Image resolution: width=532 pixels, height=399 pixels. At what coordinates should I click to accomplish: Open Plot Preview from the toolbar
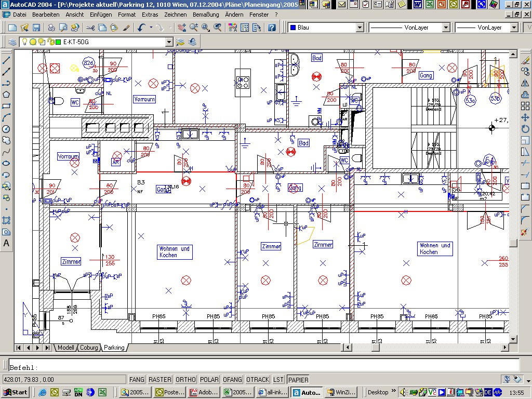(x=63, y=28)
